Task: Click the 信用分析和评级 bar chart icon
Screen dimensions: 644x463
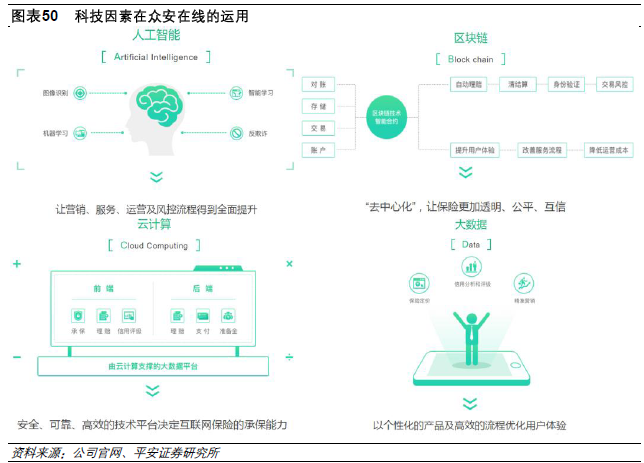Action: coord(472,267)
